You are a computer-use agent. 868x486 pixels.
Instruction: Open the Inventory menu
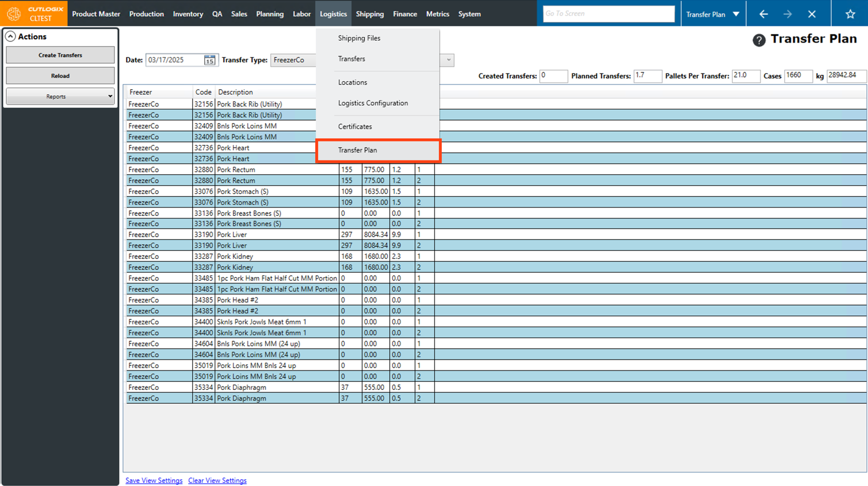coord(188,14)
